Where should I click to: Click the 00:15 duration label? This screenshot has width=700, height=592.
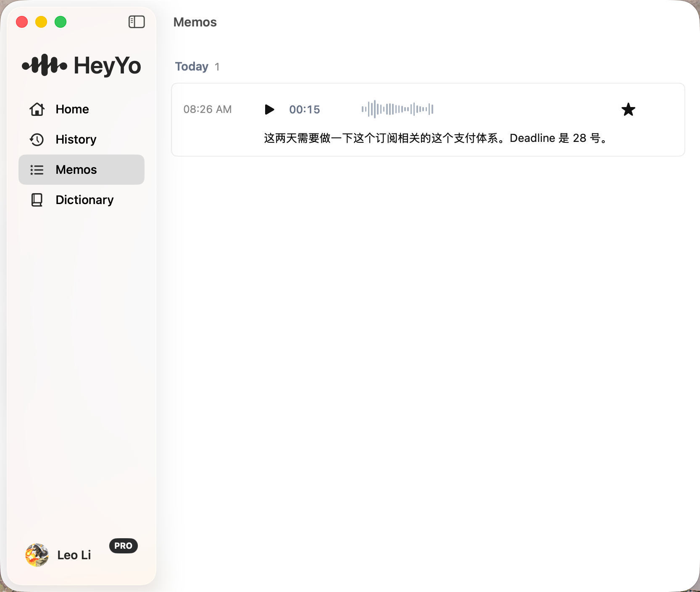tap(305, 110)
